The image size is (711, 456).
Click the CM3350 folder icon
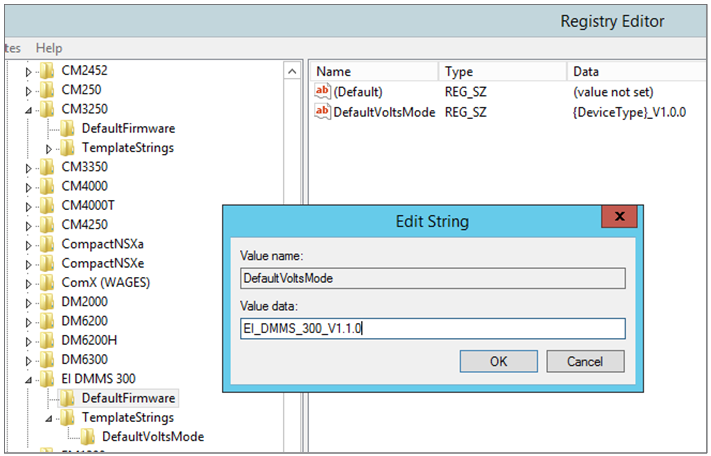click(x=47, y=167)
